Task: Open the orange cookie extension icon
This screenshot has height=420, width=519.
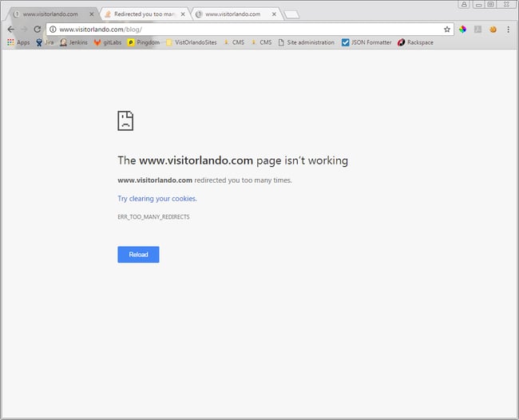Action: (493, 30)
